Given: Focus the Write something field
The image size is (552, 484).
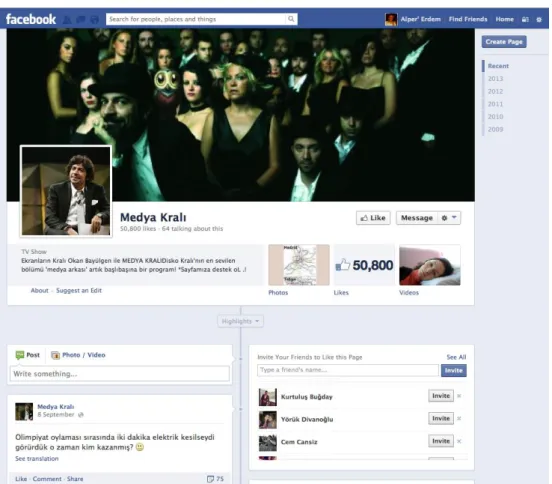Looking at the screenshot, I should (120, 373).
